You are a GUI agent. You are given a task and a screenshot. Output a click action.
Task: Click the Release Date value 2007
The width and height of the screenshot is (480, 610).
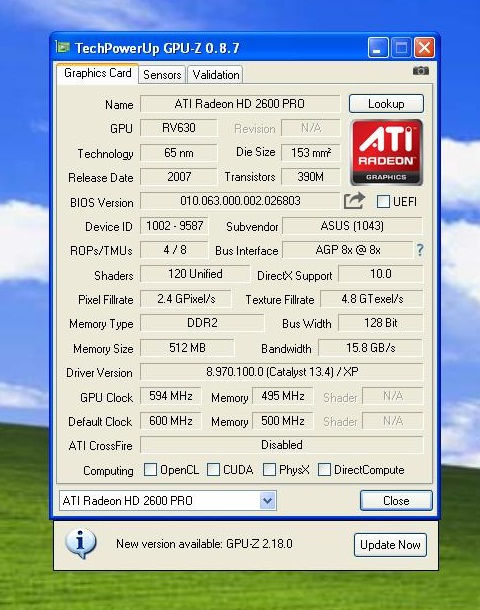(x=179, y=177)
